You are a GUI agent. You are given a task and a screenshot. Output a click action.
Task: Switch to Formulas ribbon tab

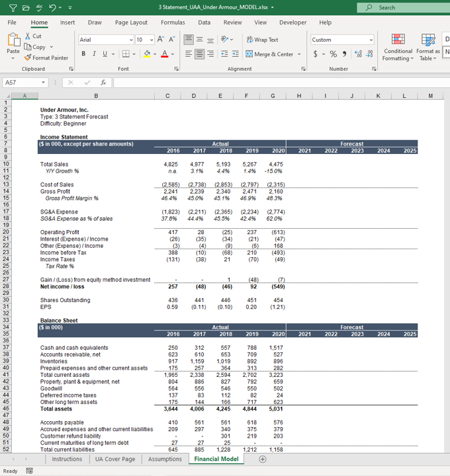[x=173, y=22]
